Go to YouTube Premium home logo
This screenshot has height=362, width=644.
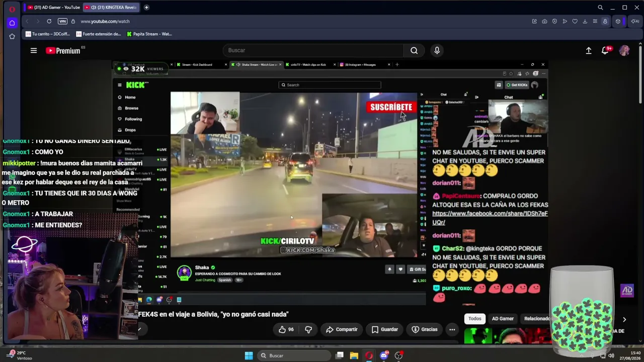point(63,50)
